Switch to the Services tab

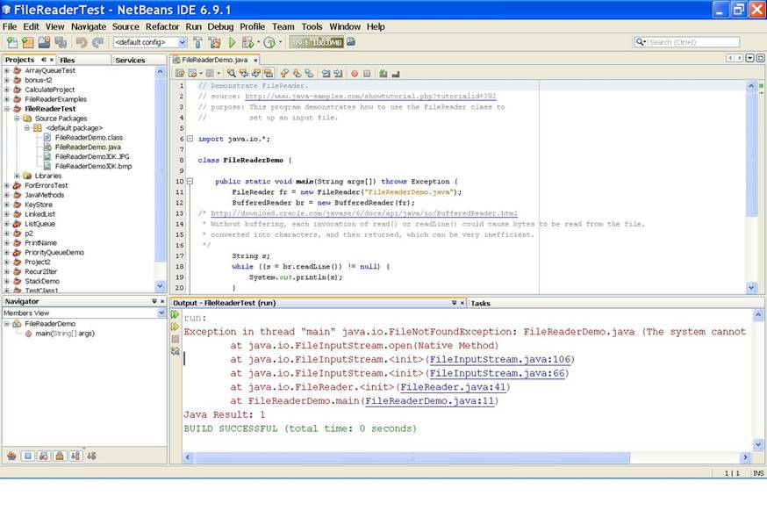point(130,60)
